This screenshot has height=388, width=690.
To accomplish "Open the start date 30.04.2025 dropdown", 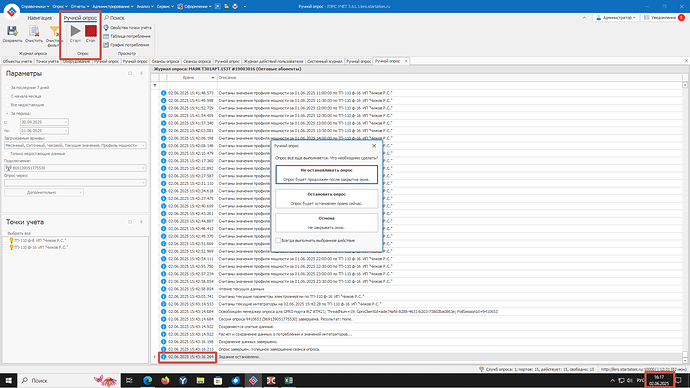I will pos(66,122).
